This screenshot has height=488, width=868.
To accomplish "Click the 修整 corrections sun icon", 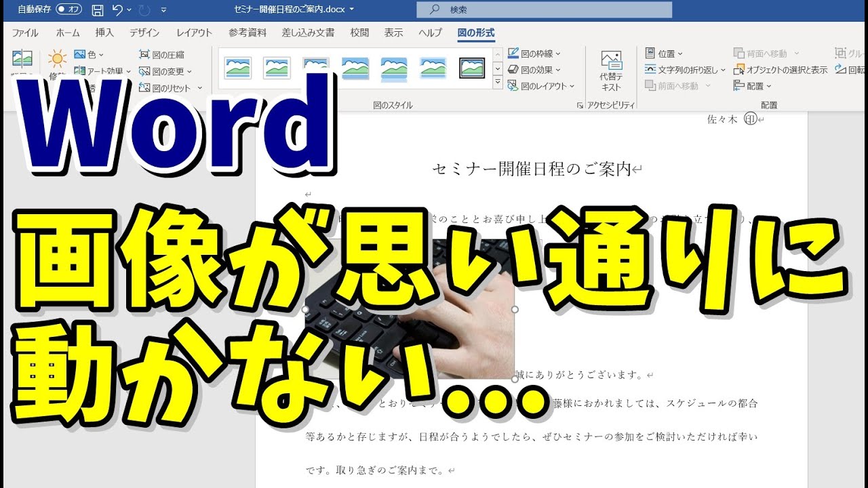I will (58, 60).
